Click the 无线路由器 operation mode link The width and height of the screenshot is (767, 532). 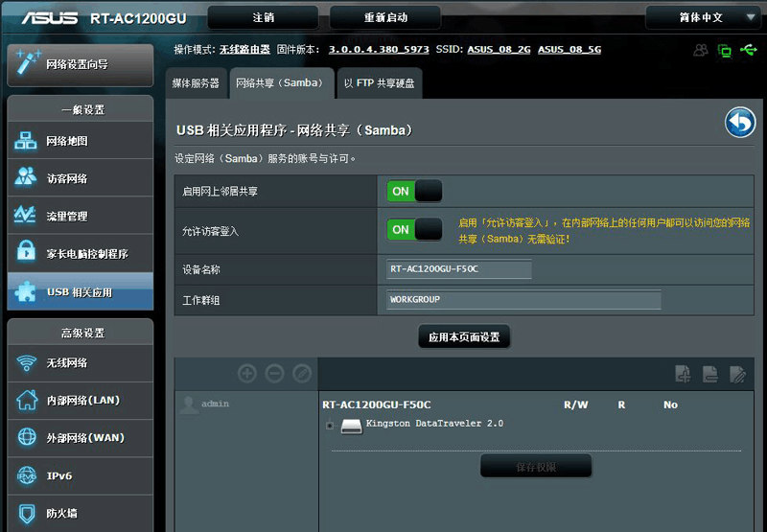tap(244, 50)
